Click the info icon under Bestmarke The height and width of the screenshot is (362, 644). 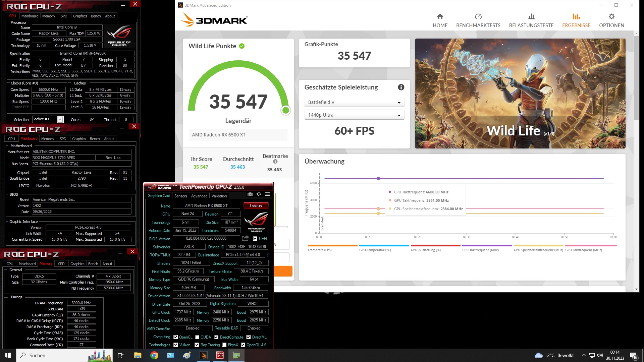pyautogui.click(x=275, y=162)
